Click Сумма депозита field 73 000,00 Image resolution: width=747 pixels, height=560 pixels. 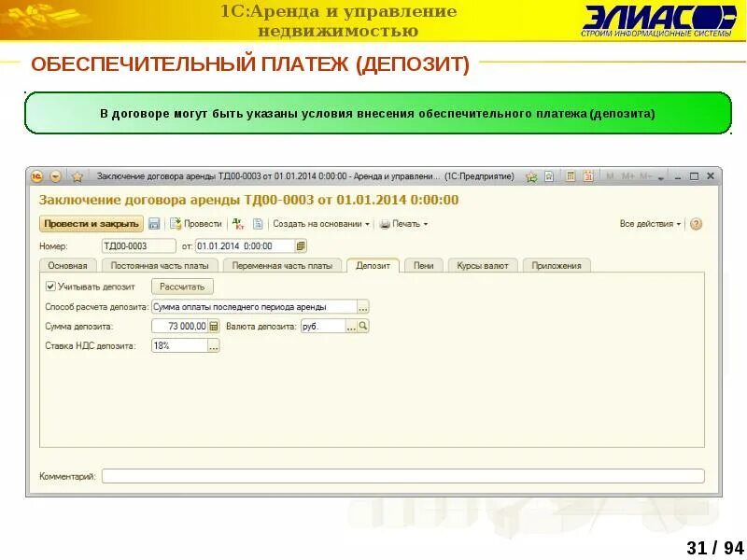pyautogui.click(x=179, y=326)
